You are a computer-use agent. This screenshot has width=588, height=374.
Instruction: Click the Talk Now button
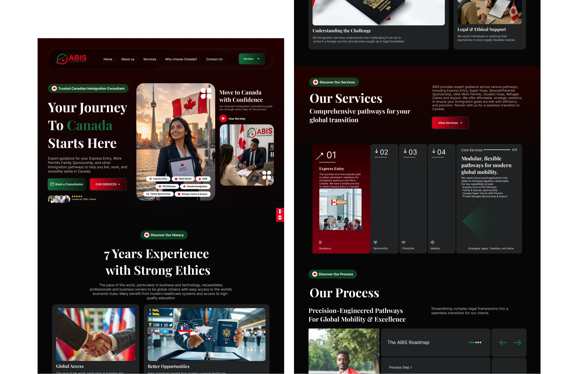click(251, 59)
